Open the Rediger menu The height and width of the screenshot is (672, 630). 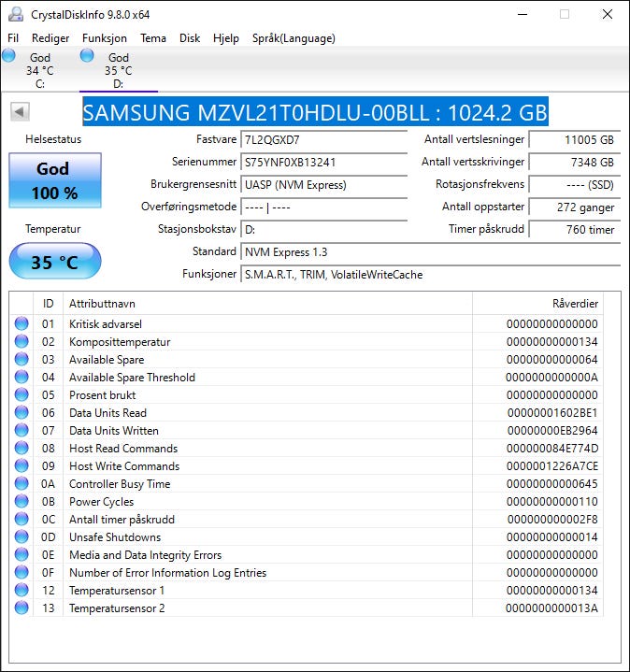pyautogui.click(x=50, y=38)
